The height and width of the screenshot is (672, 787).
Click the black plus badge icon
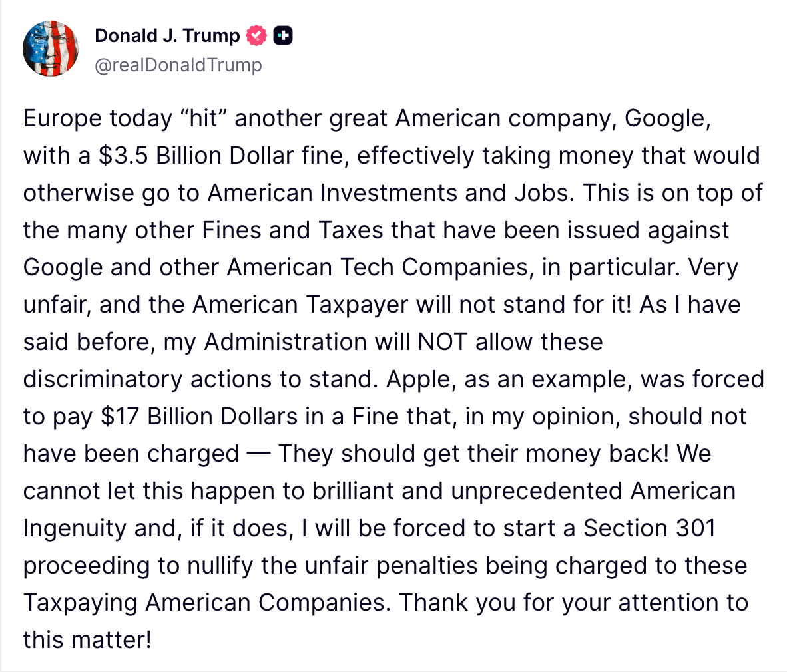click(282, 36)
